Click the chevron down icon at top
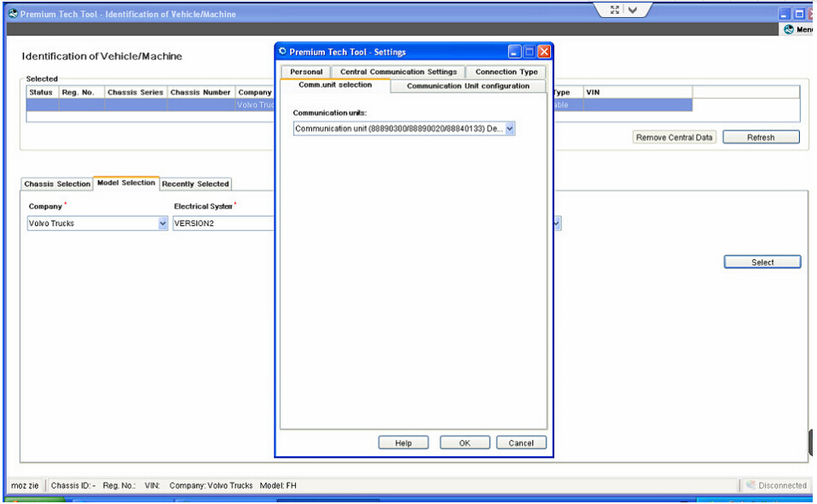The image size is (817, 504). 633,10
